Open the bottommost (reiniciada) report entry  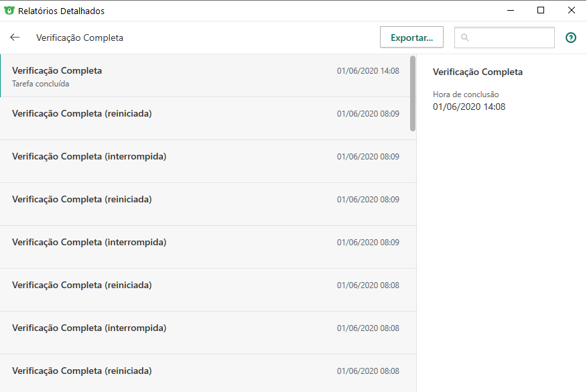click(201, 373)
